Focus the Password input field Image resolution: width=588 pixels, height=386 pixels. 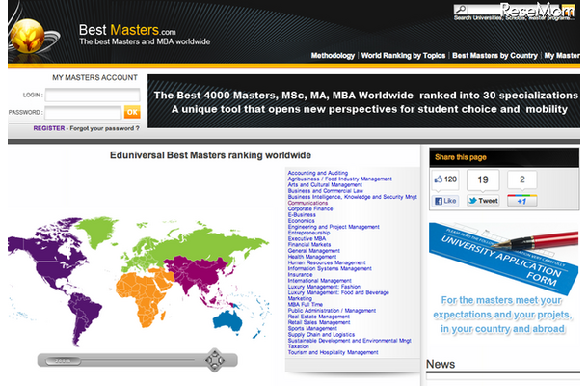pos(83,112)
